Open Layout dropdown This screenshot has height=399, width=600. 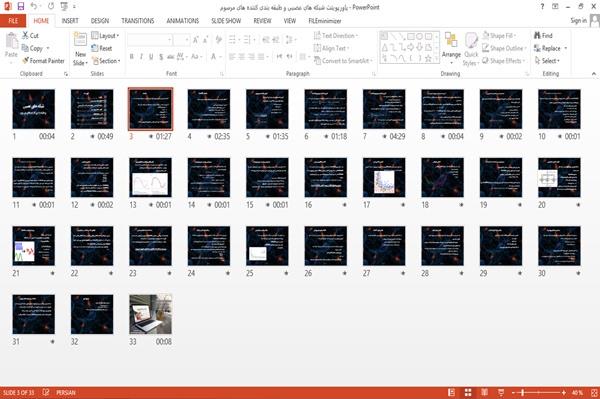tap(105, 36)
